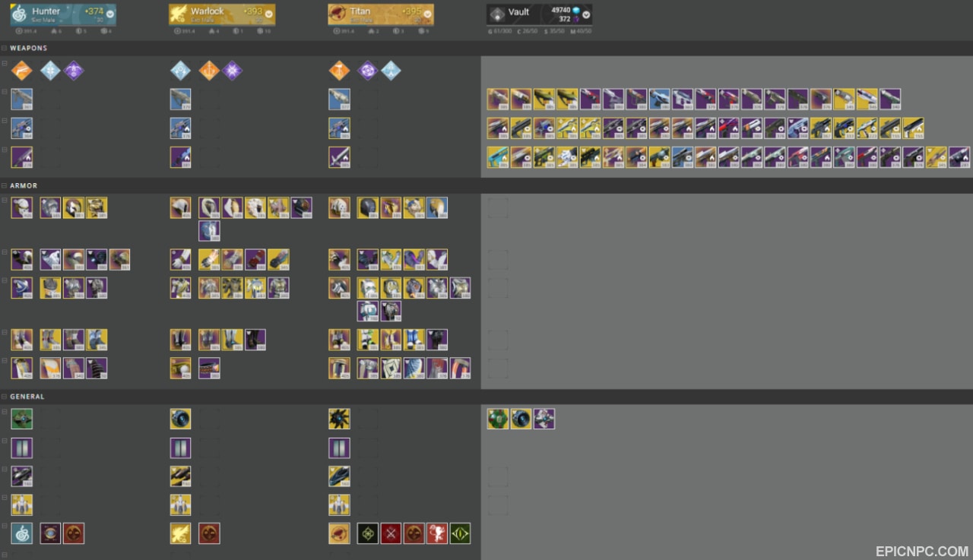Screen dimensions: 973x560
Task: Collapse the General section
Action: 5,396
